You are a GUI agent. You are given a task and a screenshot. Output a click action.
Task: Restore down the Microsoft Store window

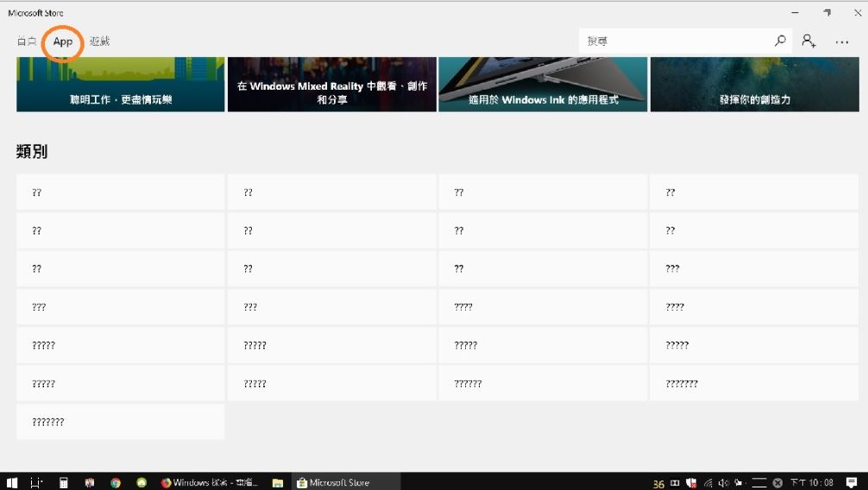(x=827, y=12)
